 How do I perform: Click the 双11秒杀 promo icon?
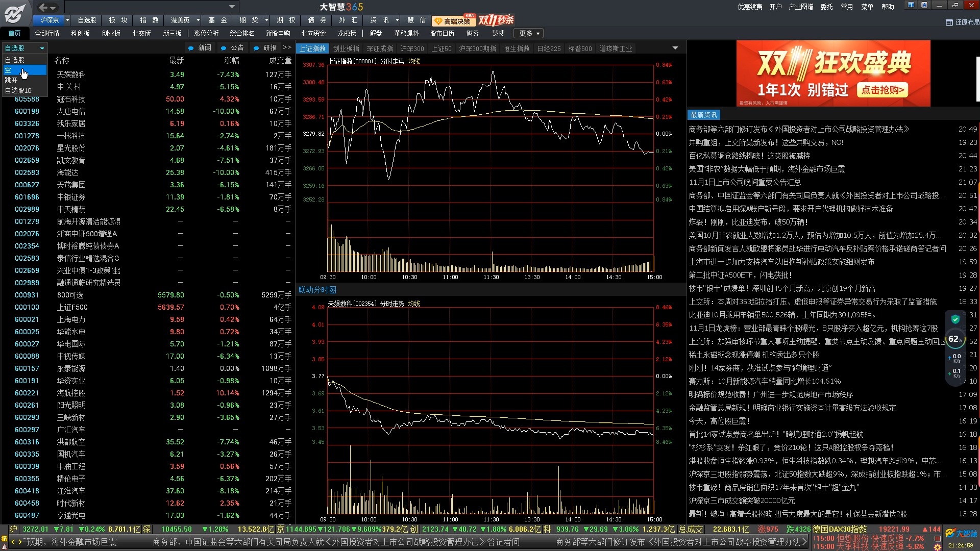pos(496,20)
